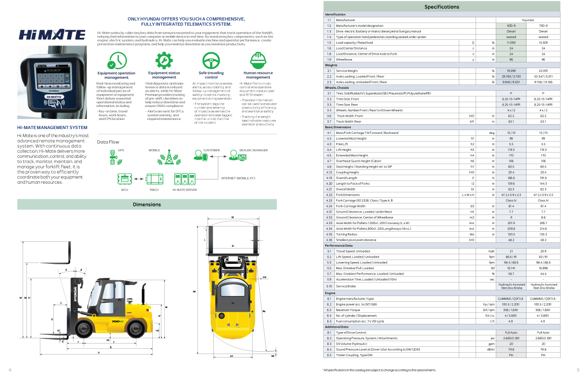Screen dimensions: 588x380
Task: Click the HiMATE logo
Action: (51, 35)
